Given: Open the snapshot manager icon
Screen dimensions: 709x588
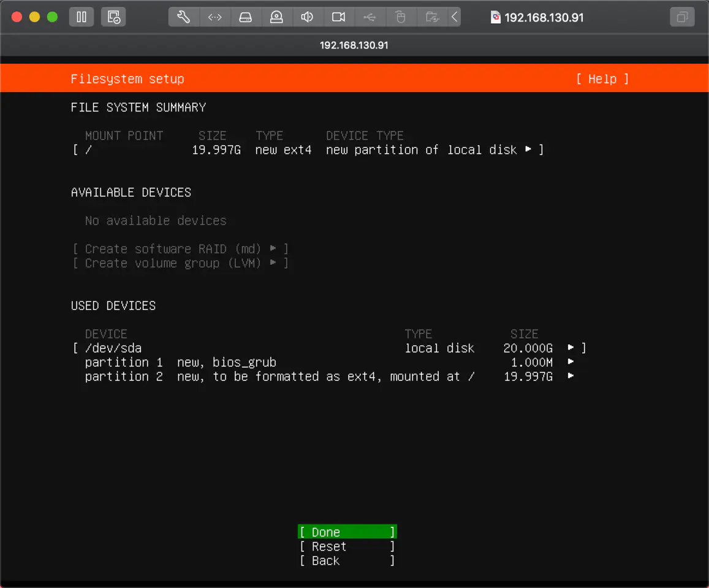Looking at the screenshot, I should (x=113, y=17).
